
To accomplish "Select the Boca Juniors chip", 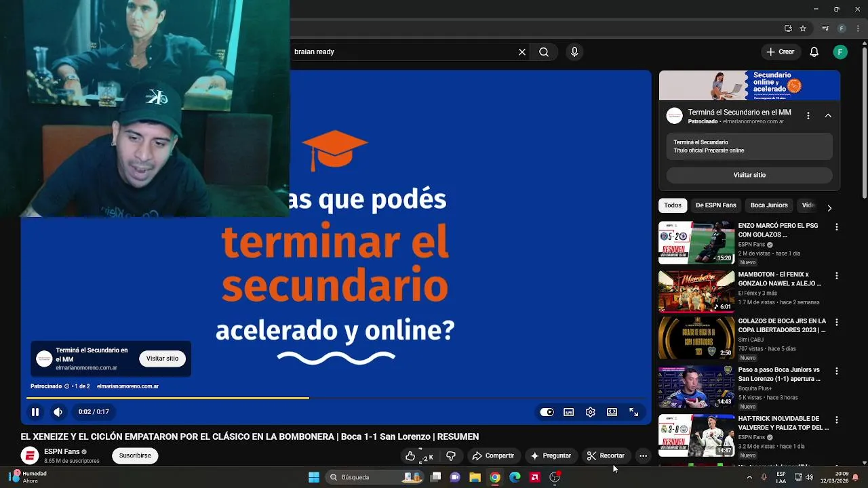I will pos(769,205).
